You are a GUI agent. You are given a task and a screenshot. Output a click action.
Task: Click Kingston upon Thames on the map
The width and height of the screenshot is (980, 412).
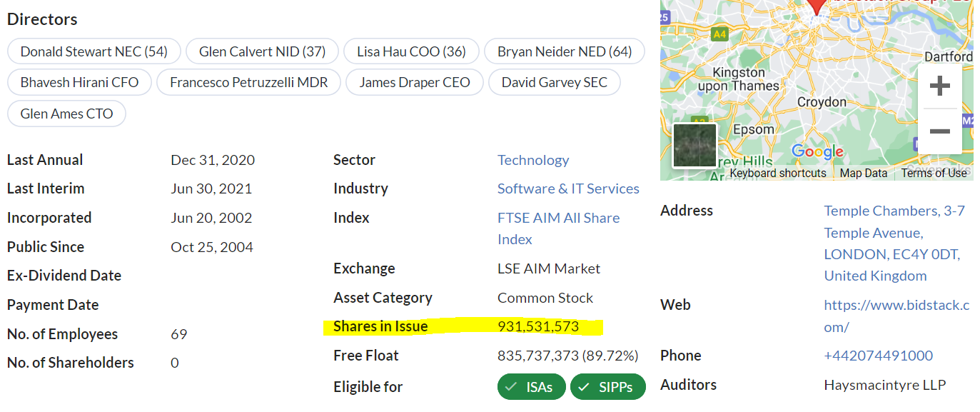739,79
